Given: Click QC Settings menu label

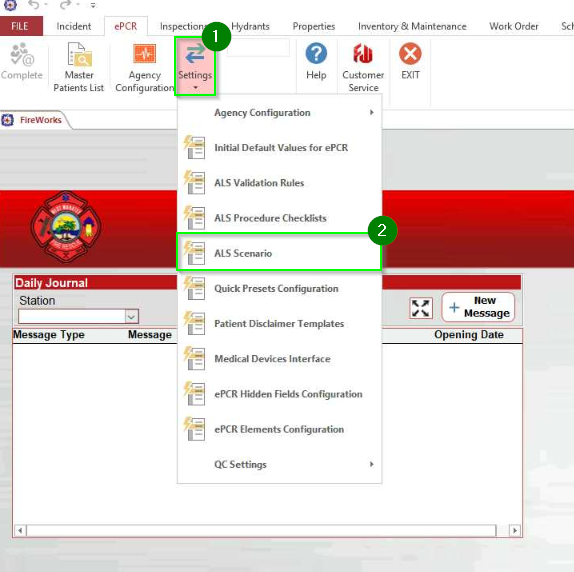Looking at the screenshot, I should pyautogui.click(x=240, y=464).
